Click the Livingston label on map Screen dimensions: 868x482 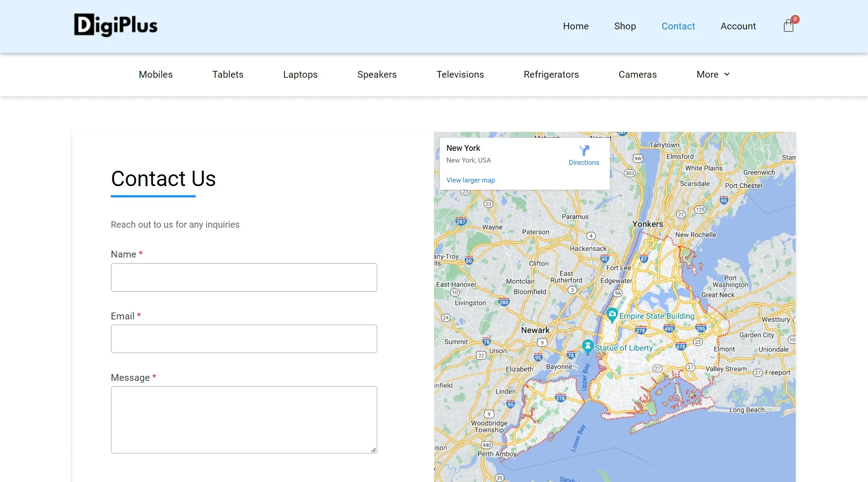coord(470,303)
